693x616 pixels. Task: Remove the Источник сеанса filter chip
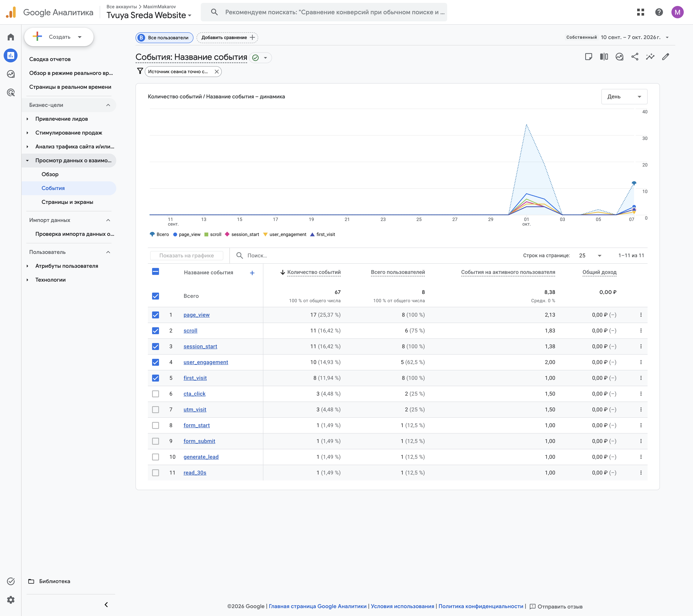pyautogui.click(x=217, y=72)
